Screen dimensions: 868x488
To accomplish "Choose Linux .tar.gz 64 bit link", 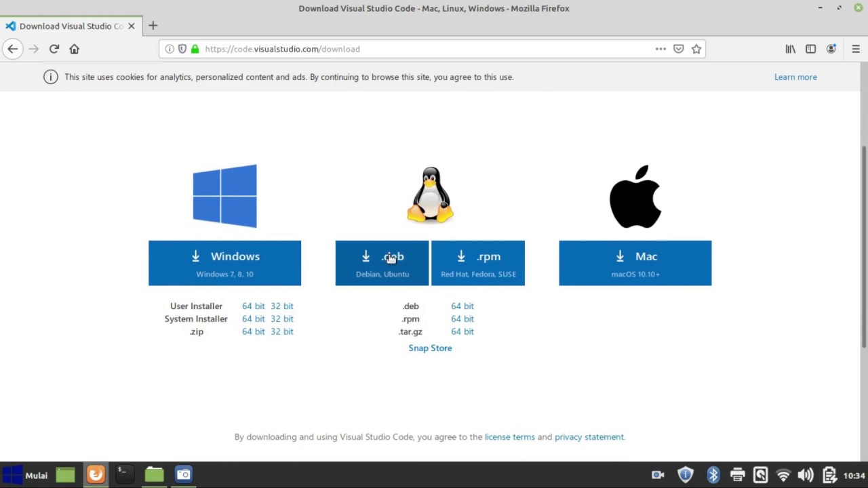I will click(x=462, y=331).
